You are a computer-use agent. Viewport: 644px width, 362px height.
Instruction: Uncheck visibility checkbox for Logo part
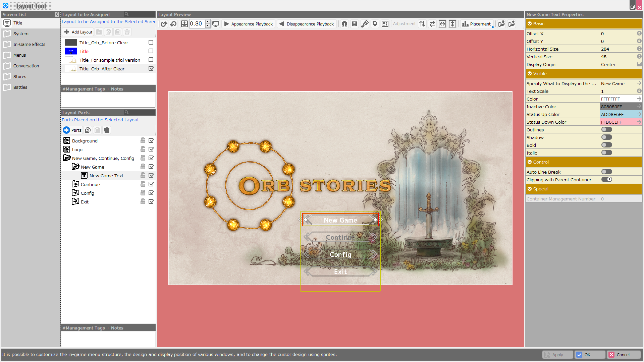[151, 149]
